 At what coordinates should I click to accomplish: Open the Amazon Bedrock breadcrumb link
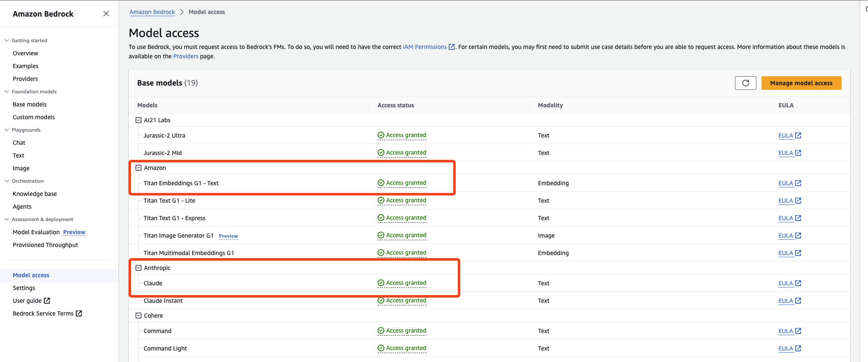152,12
